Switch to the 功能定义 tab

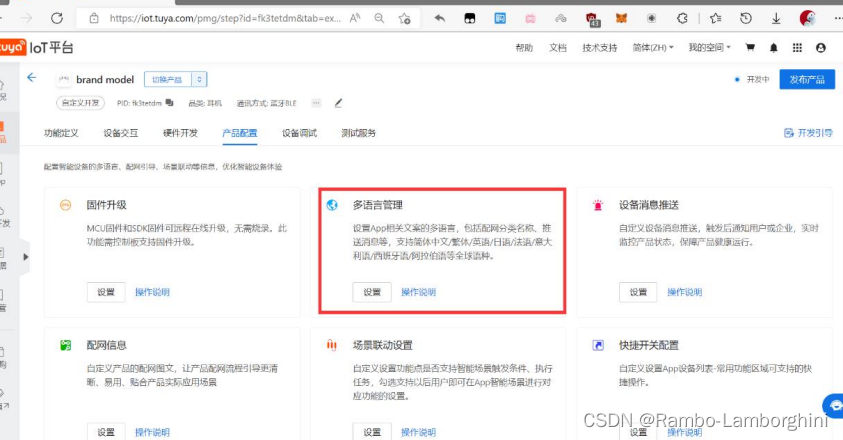coord(61,133)
